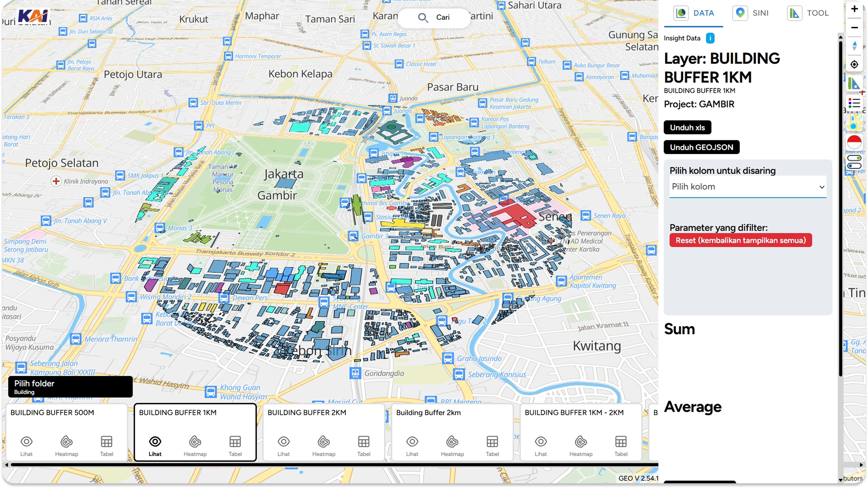Select the BUILDING BUFFER 500M card title
The width and height of the screenshot is (868, 488).
coord(52,413)
